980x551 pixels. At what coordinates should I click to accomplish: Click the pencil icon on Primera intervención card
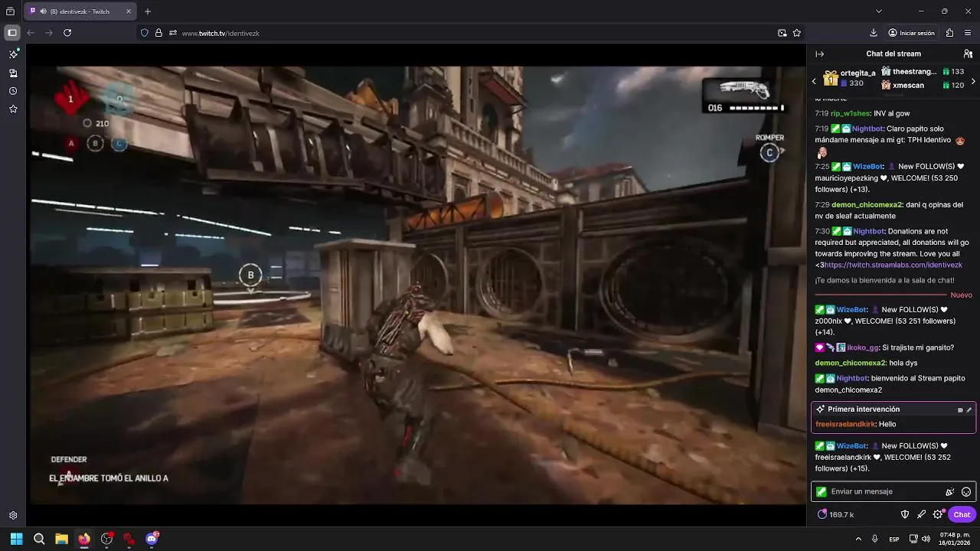point(969,409)
